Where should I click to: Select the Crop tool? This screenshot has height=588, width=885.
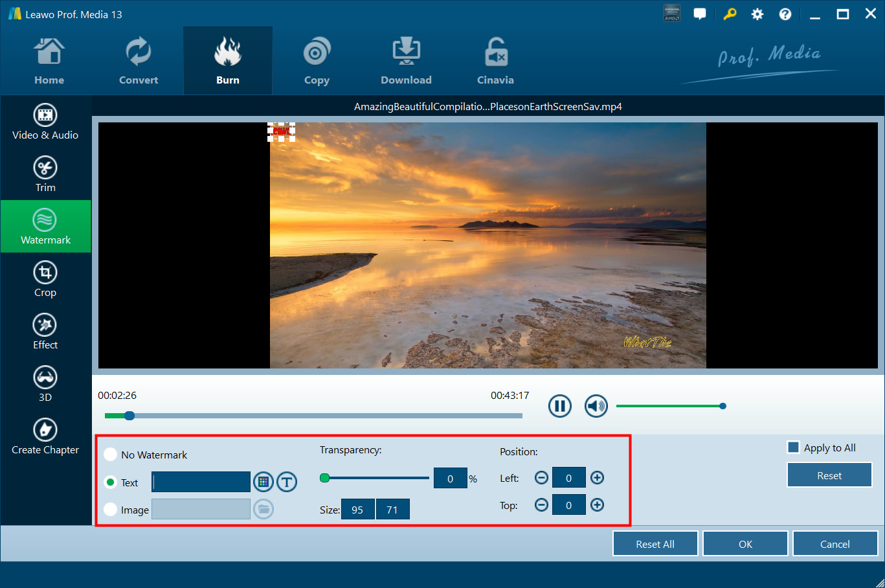coord(45,279)
